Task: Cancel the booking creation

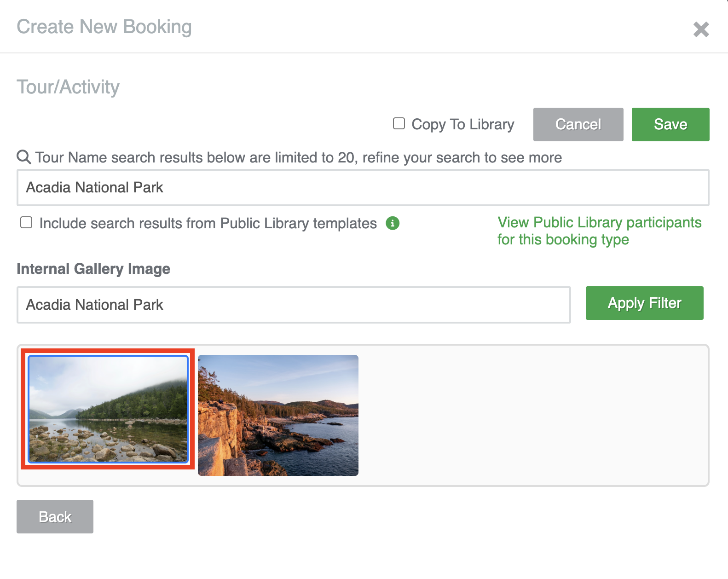Action: 578,124
